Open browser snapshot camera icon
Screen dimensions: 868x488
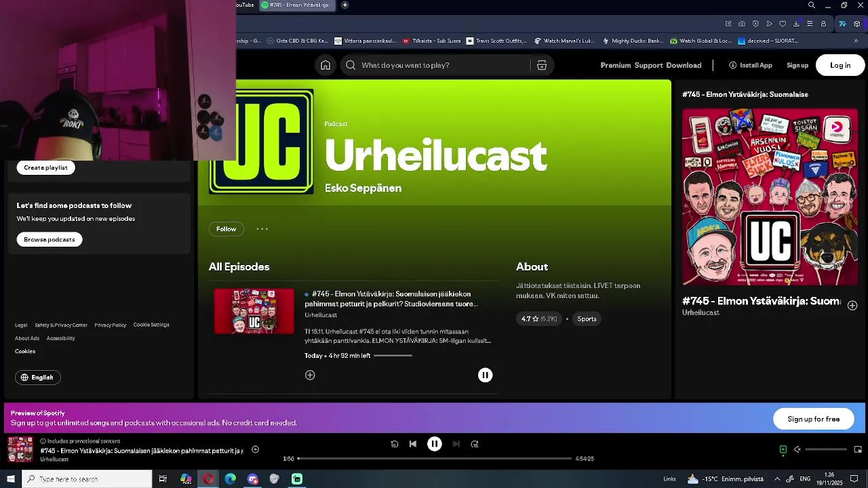pyautogui.click(x=742, y=24)
